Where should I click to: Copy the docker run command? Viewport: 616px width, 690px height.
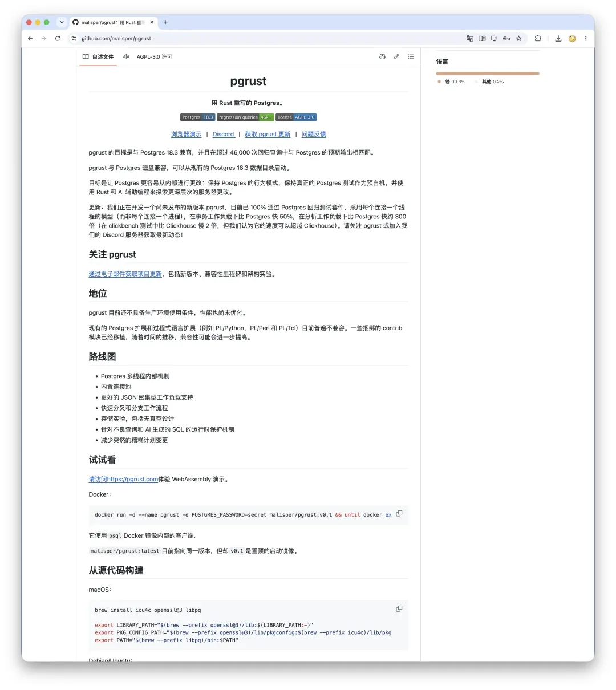399,513
